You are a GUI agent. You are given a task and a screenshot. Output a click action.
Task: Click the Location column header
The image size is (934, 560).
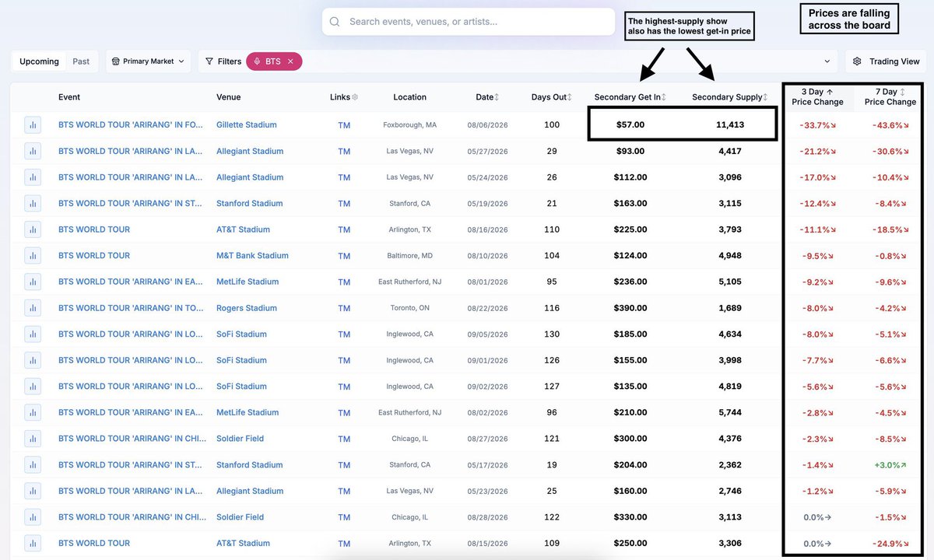[x=409, y=97]
